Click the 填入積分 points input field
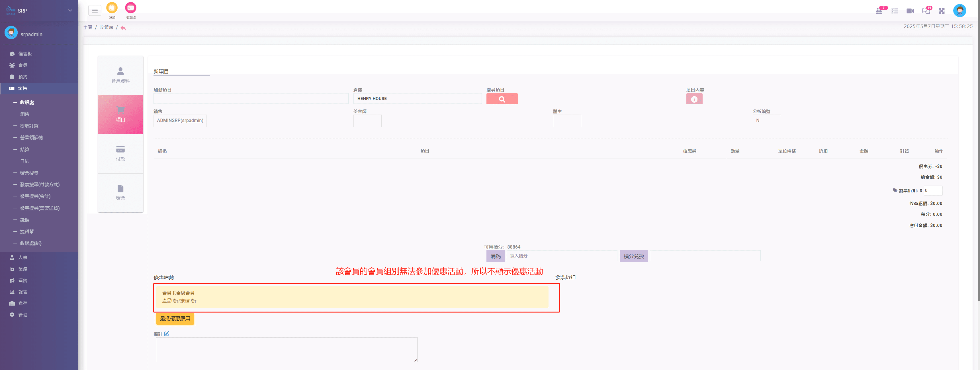This screenshot has height=370, width=980. (561, 256)
